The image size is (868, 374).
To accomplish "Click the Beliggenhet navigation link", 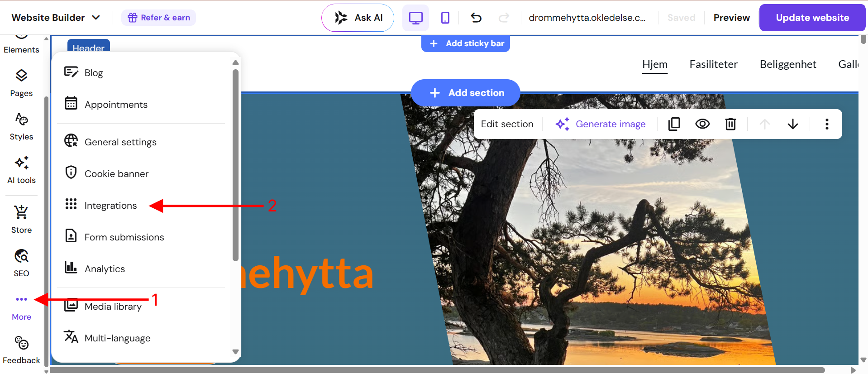I will click(788, 64).
